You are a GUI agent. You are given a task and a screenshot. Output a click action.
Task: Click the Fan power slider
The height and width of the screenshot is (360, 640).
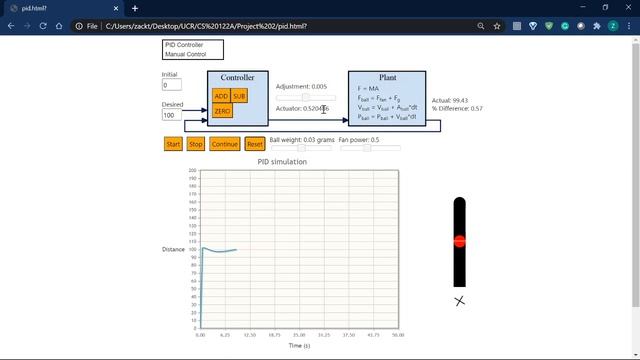pyautogui.click(x=371, y=148)
